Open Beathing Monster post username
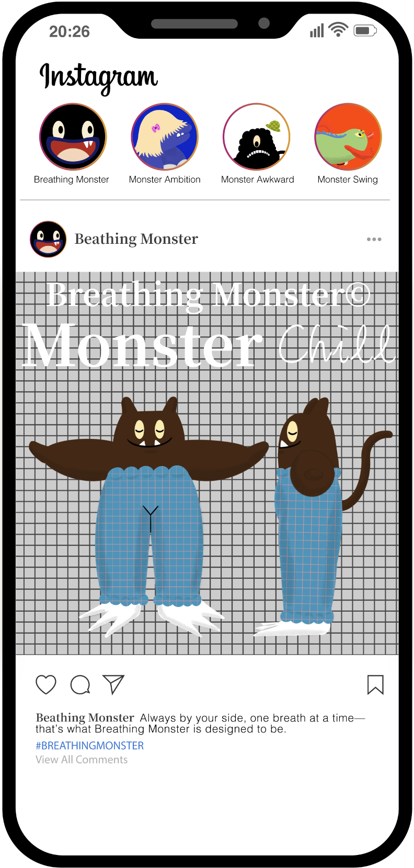This screenshot has height=868, width=414. tap(136, 239)
